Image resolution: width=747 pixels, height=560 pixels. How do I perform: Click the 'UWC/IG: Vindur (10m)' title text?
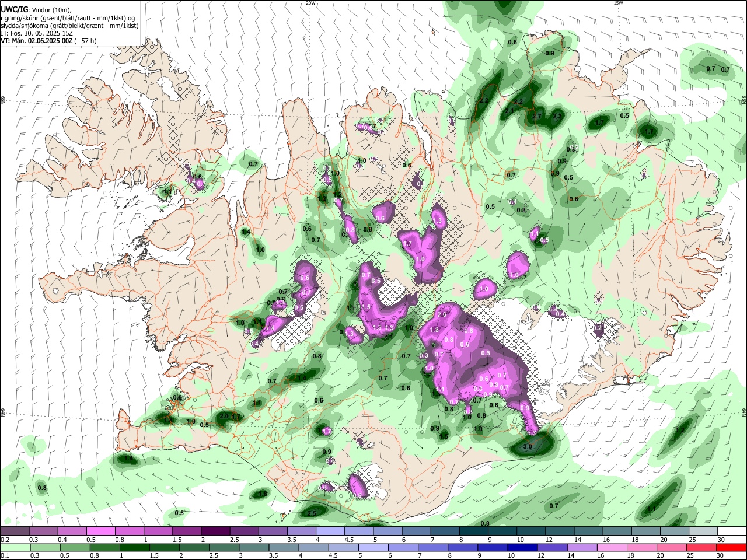(36, 10)
